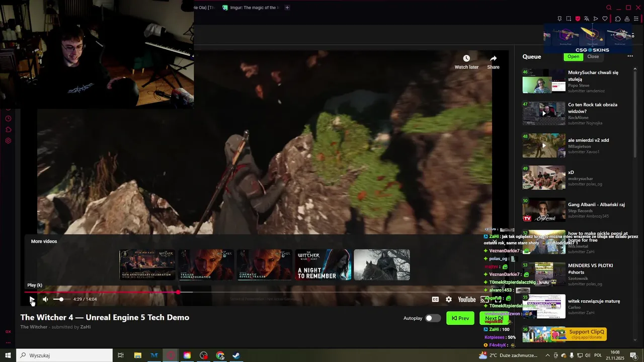Open video on YouTube via logo
Screen dimensions: 644x362
point(466,300)
